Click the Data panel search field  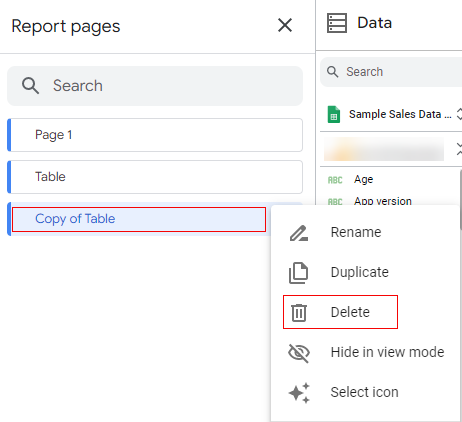391,72
